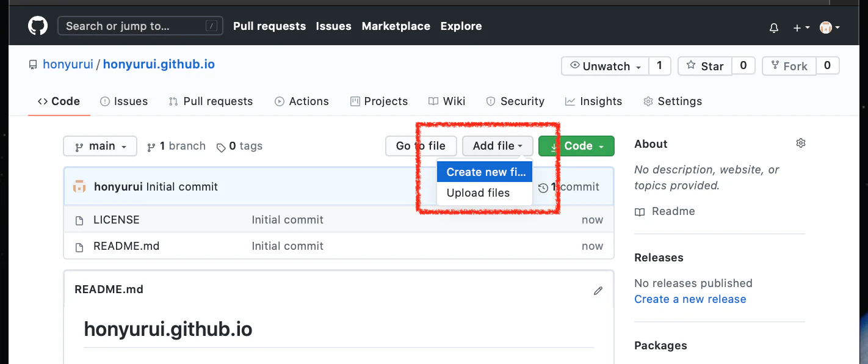Viewport: 868px width, 364px height.
Task: Click Create a new release link
Action: [690, 299]
